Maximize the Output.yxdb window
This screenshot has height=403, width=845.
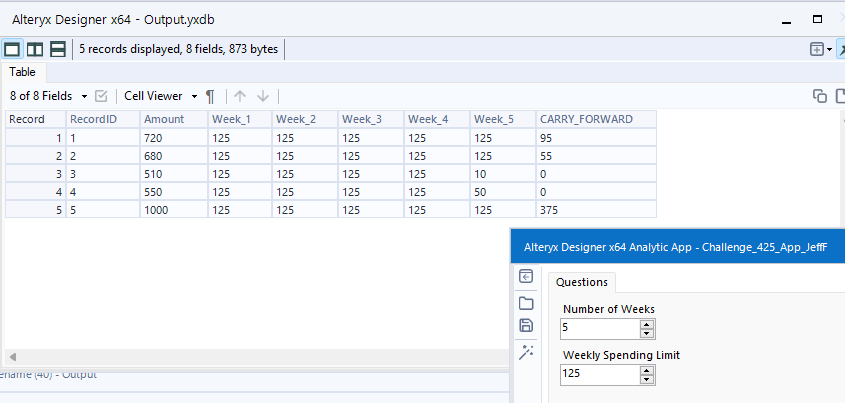tap(817, 19)
